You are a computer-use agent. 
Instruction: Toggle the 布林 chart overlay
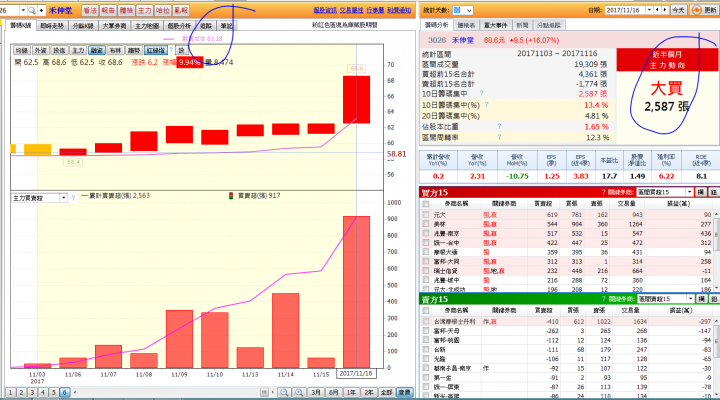tap(115, 51)
